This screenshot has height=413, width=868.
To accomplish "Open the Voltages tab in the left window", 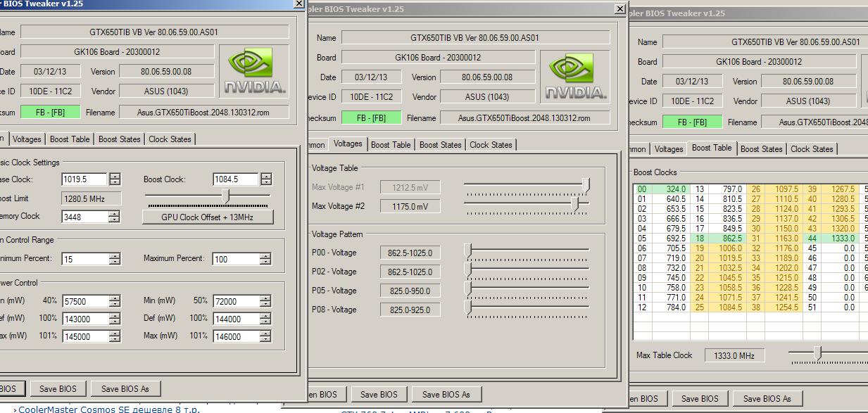I will (x=27, y=139).
